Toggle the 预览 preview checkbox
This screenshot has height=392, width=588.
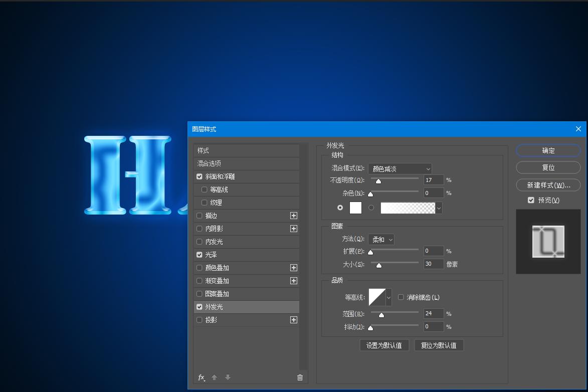click(x=531, y=200)
